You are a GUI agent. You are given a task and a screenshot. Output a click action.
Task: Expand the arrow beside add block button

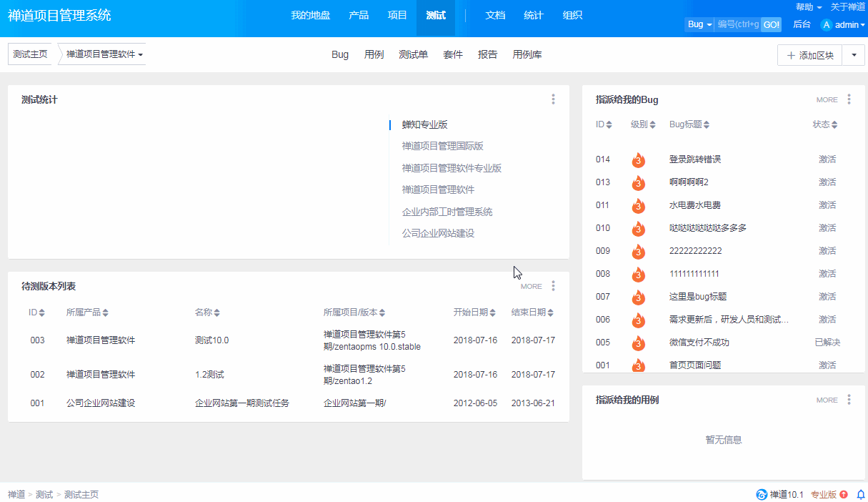[853, 55]
